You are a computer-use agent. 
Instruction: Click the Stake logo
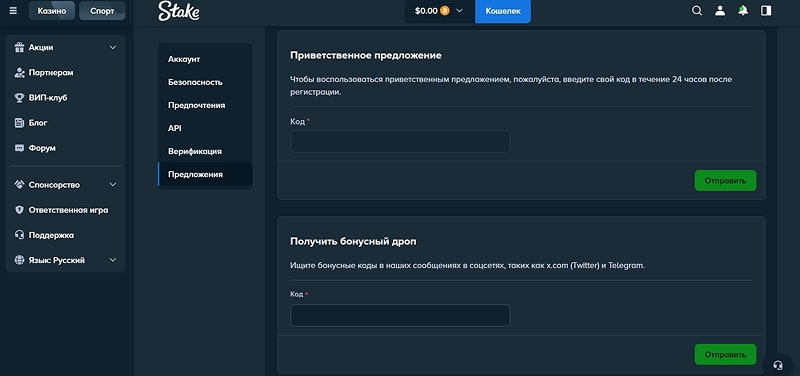(x=179, y=11)
